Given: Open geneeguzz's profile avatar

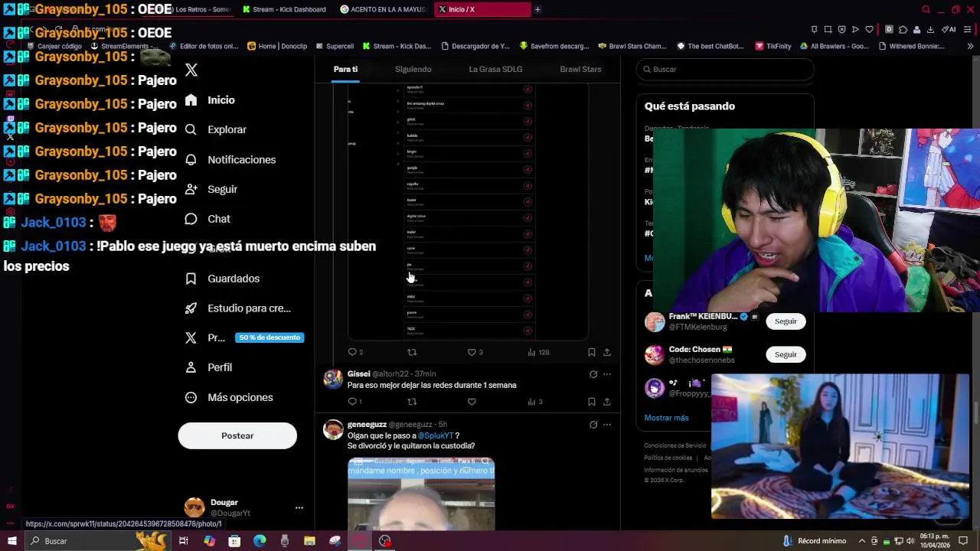Looking at the screenshot, I should click(333, 429).
